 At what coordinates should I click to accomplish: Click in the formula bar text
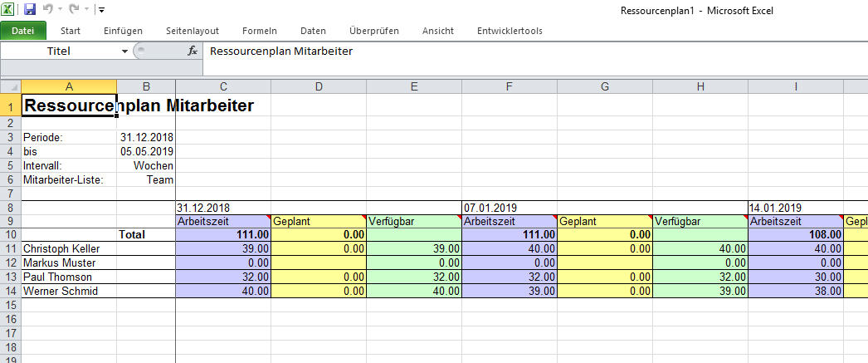tap(281, 52)
